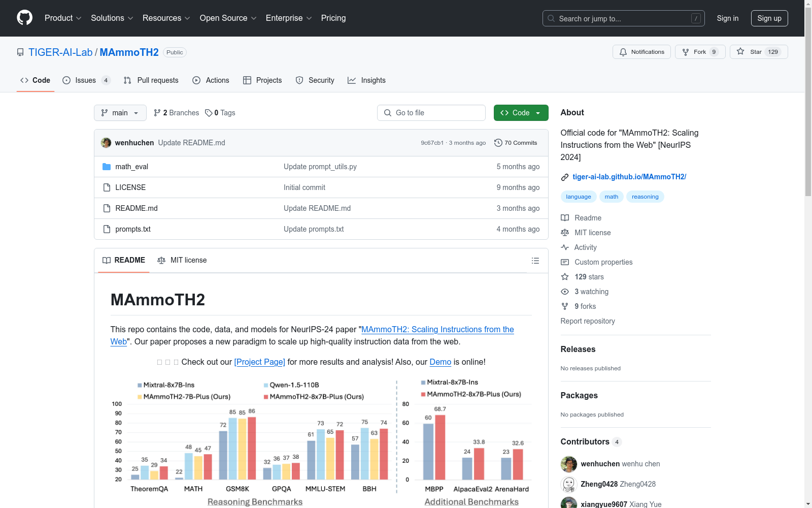Switch to the Issues tab
The height and width of the screenshot is (508, 812).
pos(86,80)
